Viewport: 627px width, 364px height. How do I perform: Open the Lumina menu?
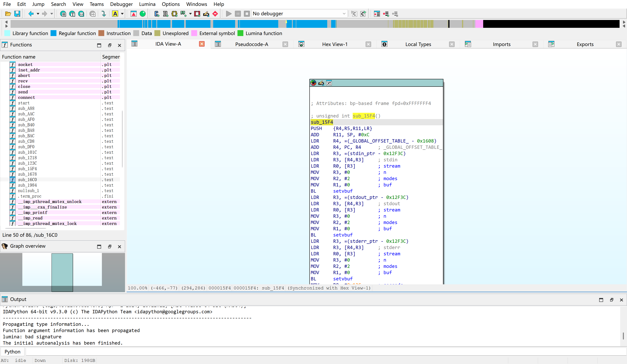[147, 4]
